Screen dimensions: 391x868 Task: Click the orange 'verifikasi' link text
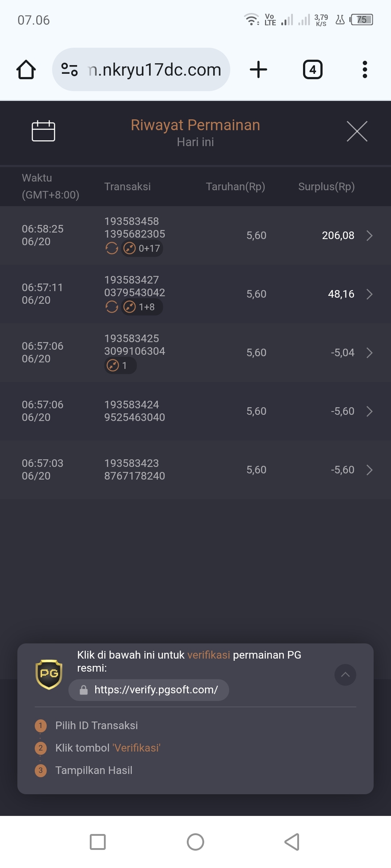coord(209,655)
